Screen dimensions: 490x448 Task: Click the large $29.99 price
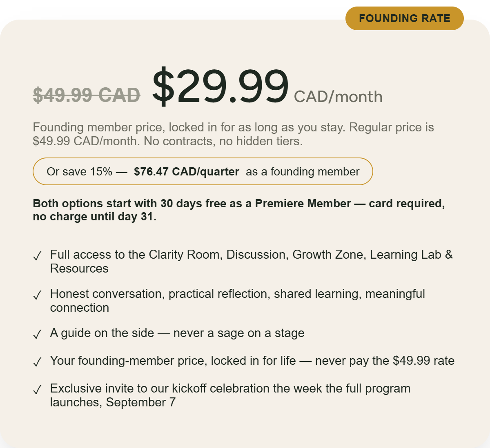point(220,86)
